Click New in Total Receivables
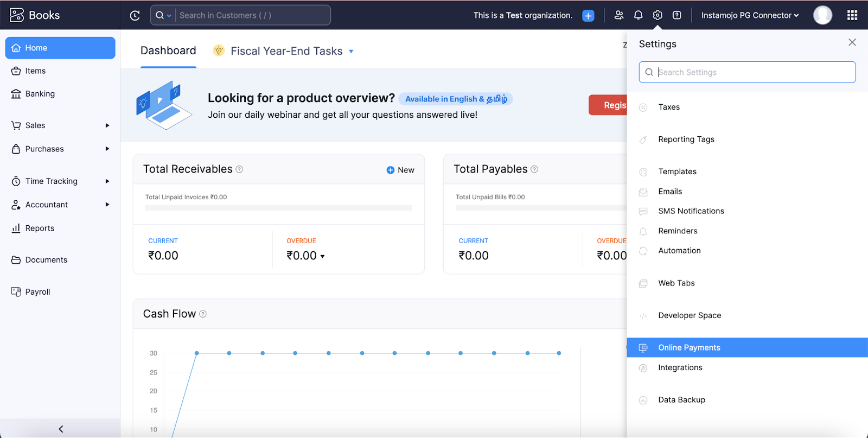The image size is (868, 438). [400, 170]
